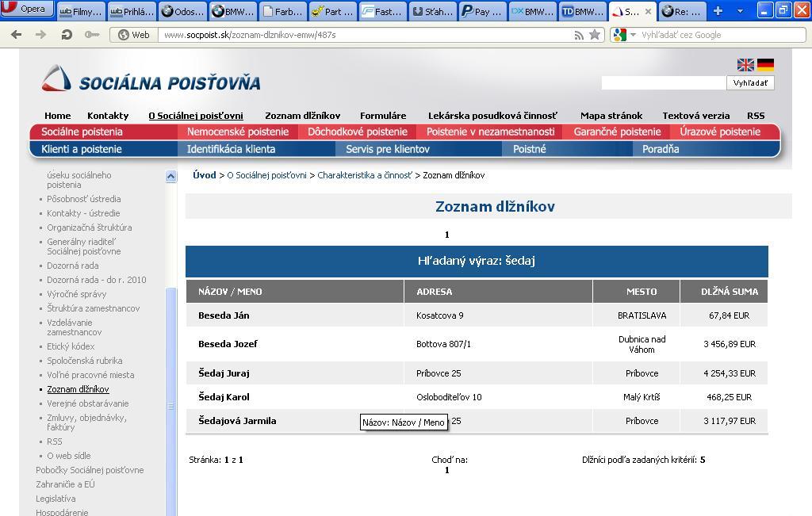
Task: Open a new tab with plus button
Action: tap(718, 11)
